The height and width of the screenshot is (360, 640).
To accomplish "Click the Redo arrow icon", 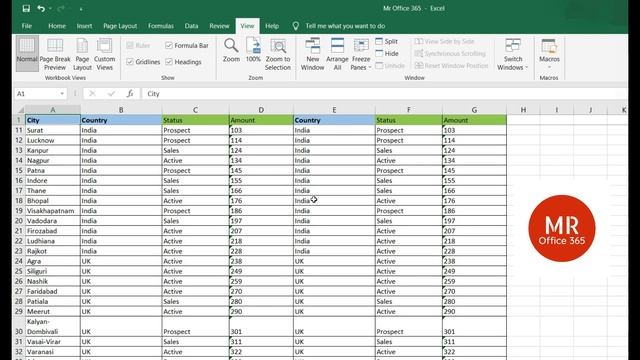I will click(x=61, y=8).
